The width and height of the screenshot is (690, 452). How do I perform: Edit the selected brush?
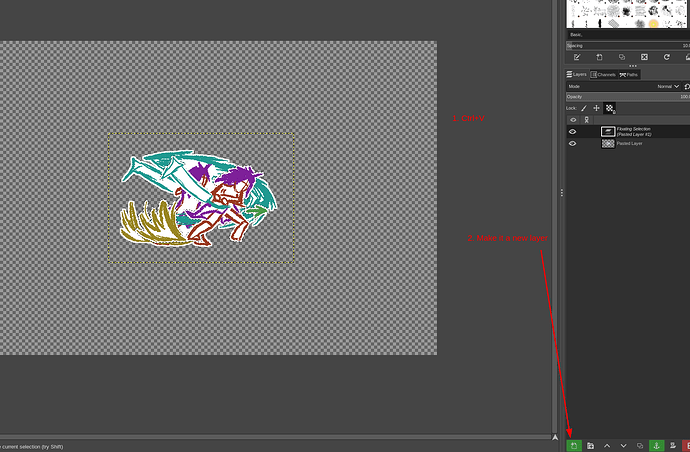[577, 57]
